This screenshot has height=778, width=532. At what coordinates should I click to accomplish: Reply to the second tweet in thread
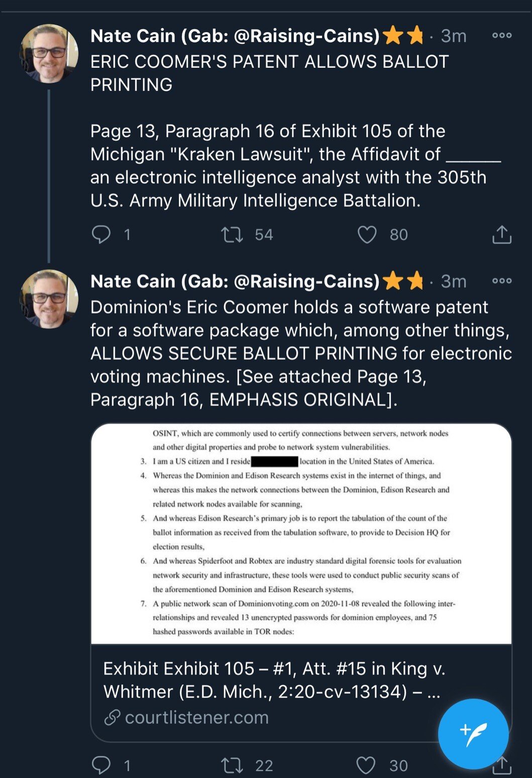click(x=101, y=765)
